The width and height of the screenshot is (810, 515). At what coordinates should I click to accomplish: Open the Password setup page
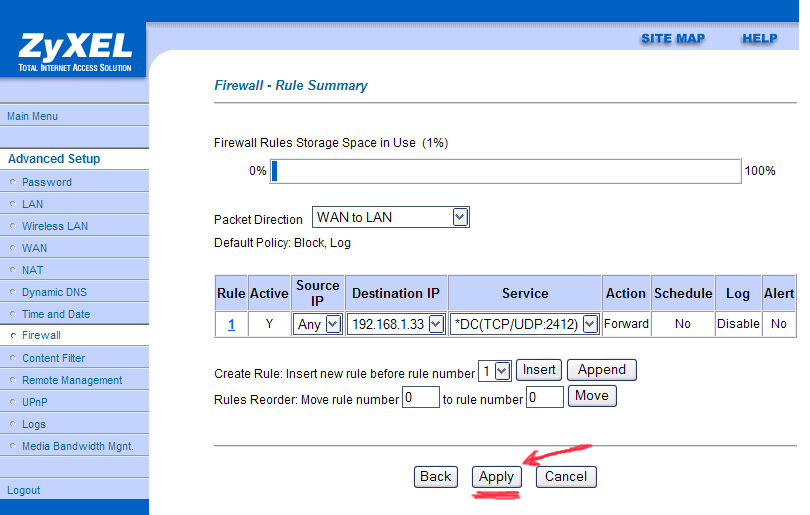point(47,182)
